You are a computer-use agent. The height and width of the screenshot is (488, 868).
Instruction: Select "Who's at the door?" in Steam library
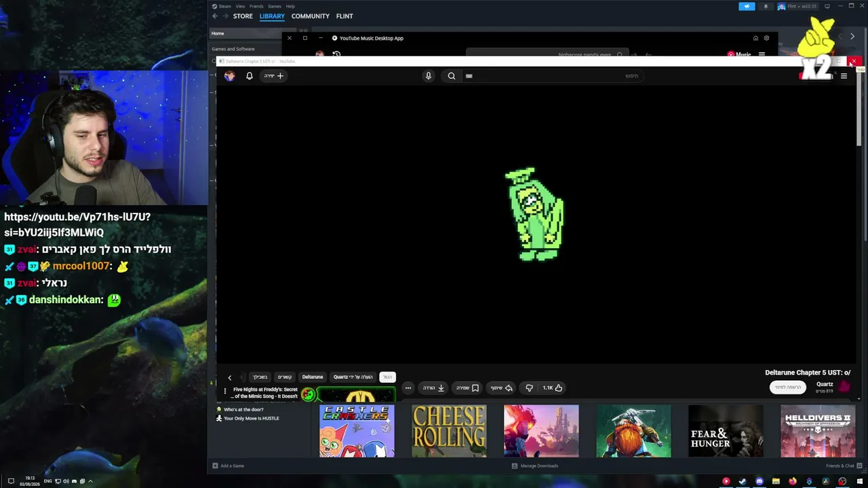point(243,409)
